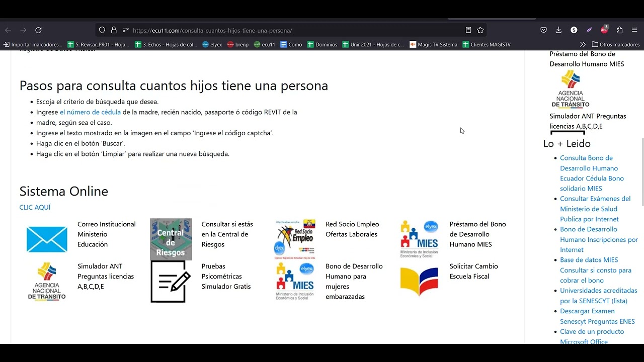Click the CLIC AQUÍ link
This screenshot has width=644, height=362.
coord(35,207)
